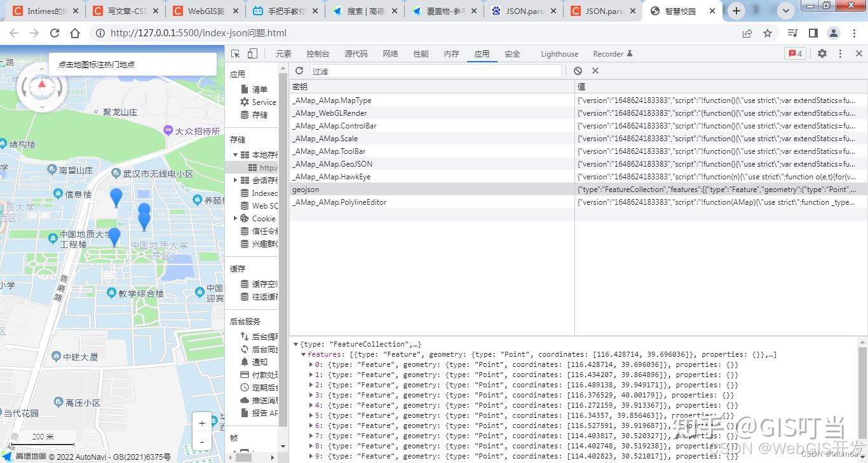Click the clear storage block icon

point(578,71)
